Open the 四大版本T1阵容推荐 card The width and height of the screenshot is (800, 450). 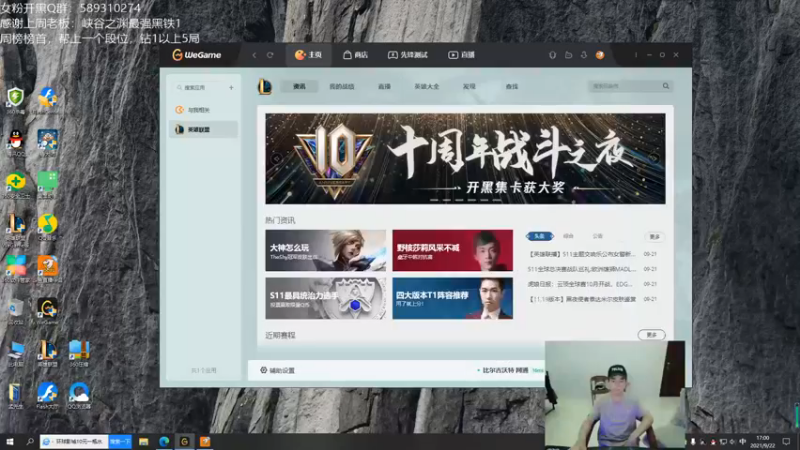(453, 298)
